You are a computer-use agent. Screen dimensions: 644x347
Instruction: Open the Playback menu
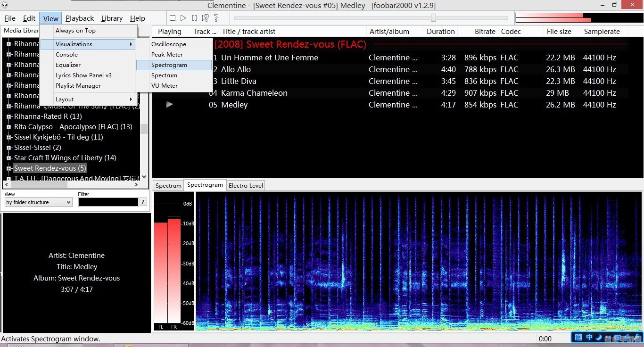[80, 18]
